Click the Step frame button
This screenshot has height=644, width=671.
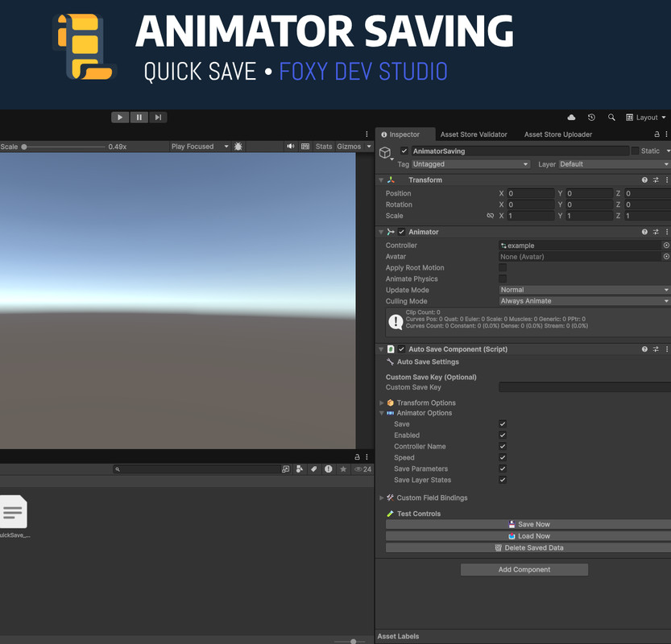point(158,118)
